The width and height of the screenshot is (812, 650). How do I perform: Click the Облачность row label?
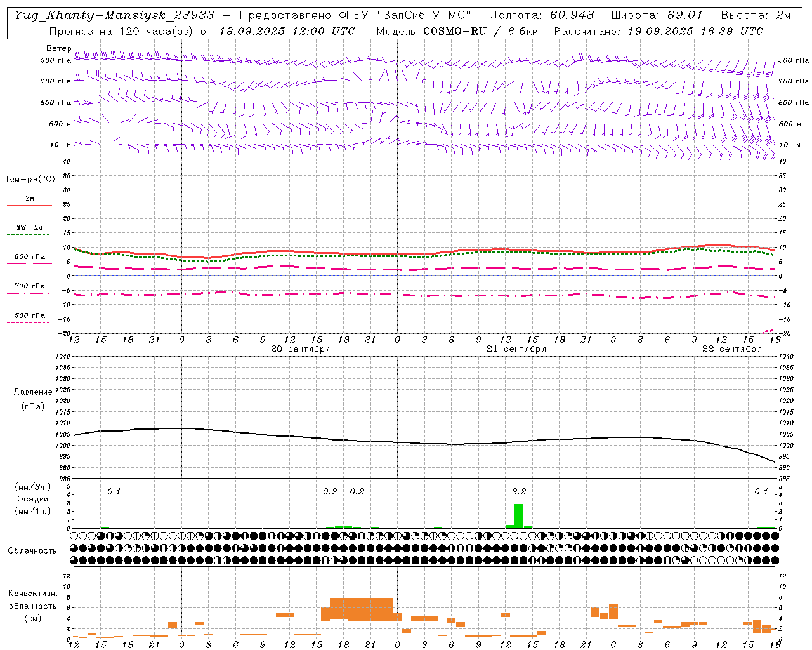(x=32, y=551)
